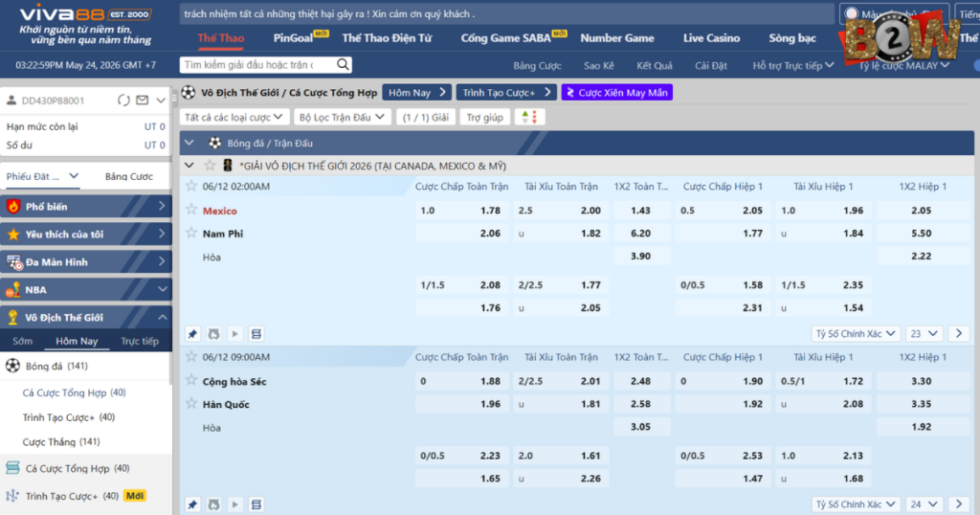Open Tỷ lệ cược MALAY dropdown
This screenshot has width=980, height=515.
click(903, 65)
